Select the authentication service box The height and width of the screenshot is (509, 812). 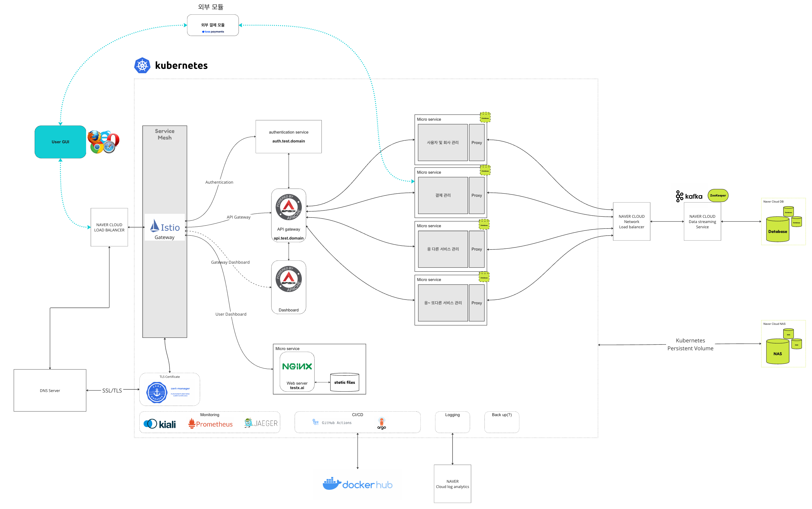pos(288,137)
